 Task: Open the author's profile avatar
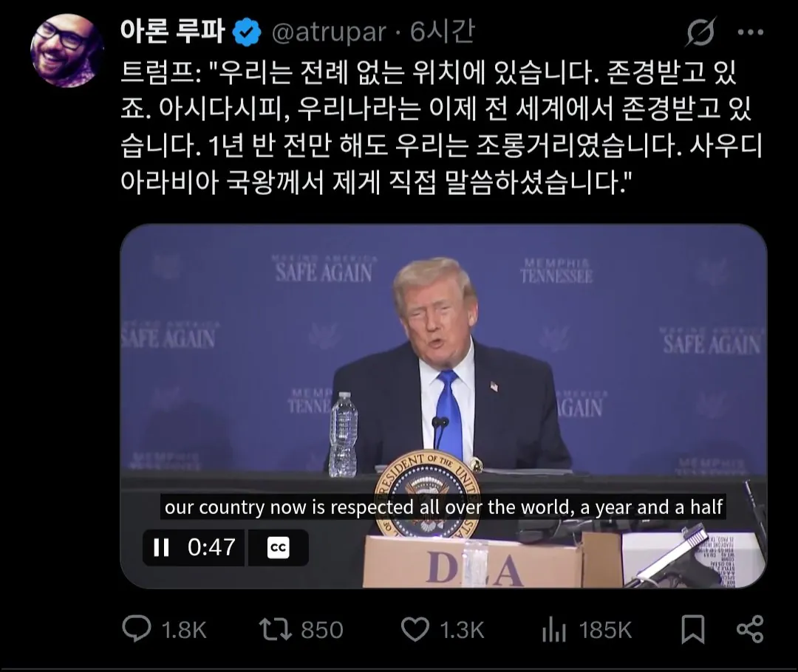click(67, 51)
